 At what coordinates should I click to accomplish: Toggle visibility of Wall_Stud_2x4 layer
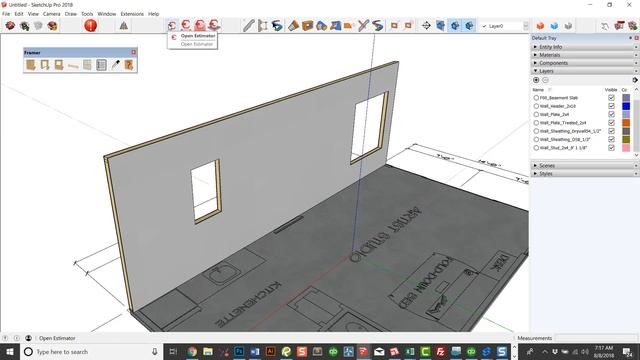tap(611, 148)
